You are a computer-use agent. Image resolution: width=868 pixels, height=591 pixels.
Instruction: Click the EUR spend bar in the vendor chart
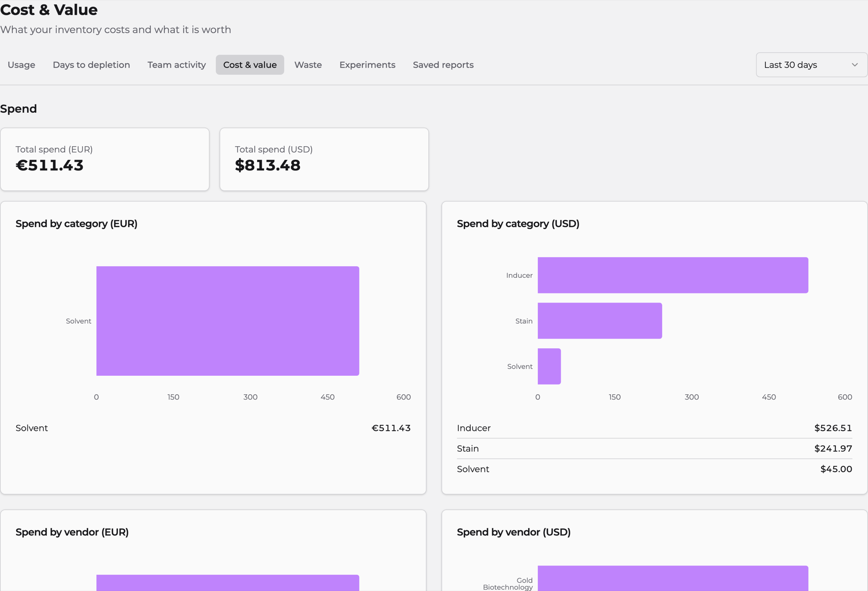click(x=228, y=583)
